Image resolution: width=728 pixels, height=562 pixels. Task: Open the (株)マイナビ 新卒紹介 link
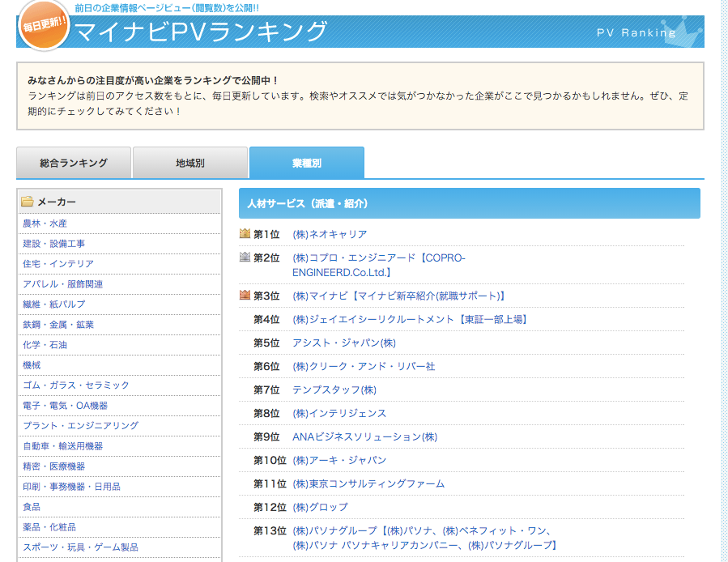pos(399,296)
